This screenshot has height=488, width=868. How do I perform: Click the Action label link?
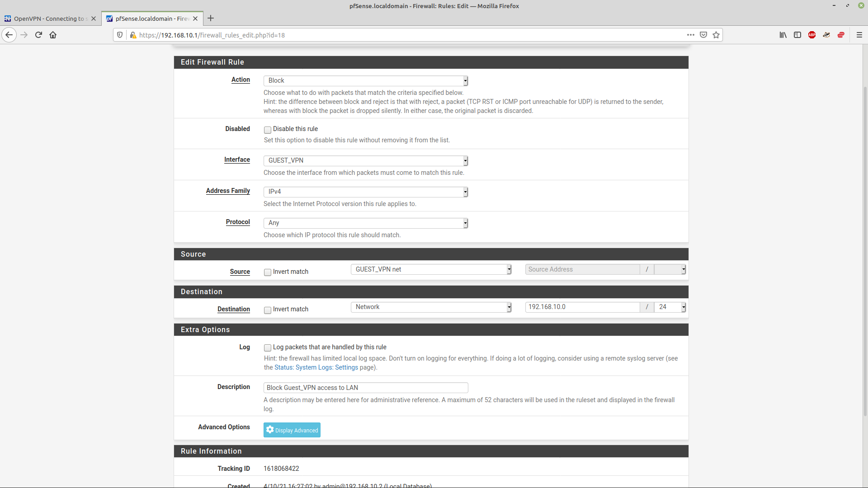pyautogui.click(x=241, y=80)
